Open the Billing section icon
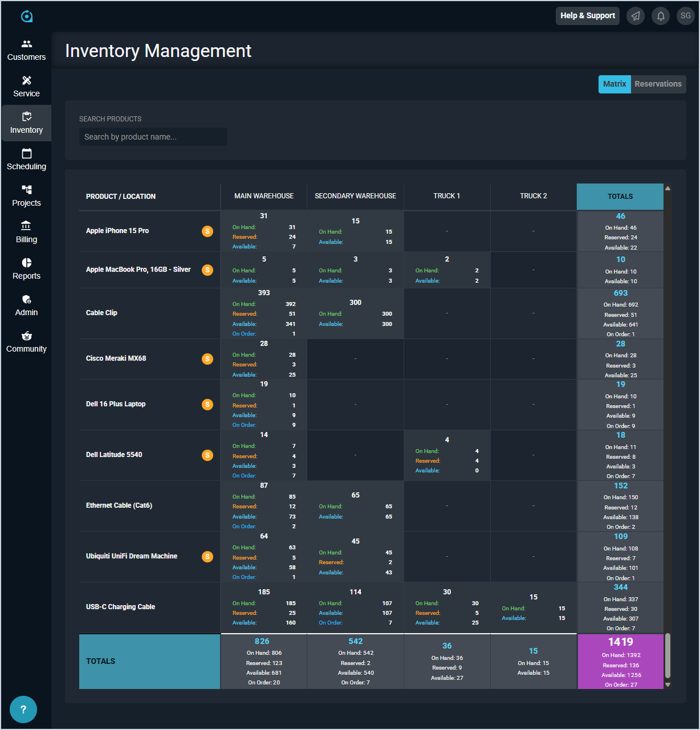The width and height of the screenshot is (700, 730). (26, 226)
